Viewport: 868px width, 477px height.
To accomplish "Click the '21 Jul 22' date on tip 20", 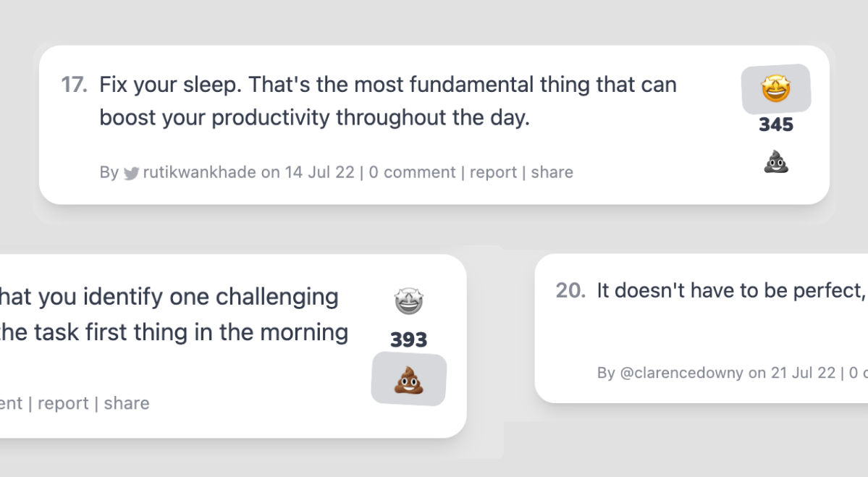I will pyautogui.click(x=803, y=373).
